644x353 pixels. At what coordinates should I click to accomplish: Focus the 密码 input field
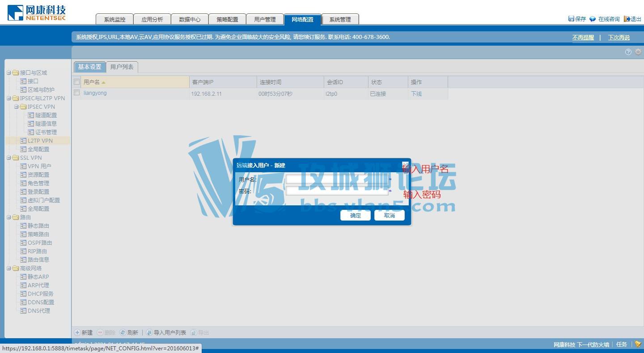(337, 191)
